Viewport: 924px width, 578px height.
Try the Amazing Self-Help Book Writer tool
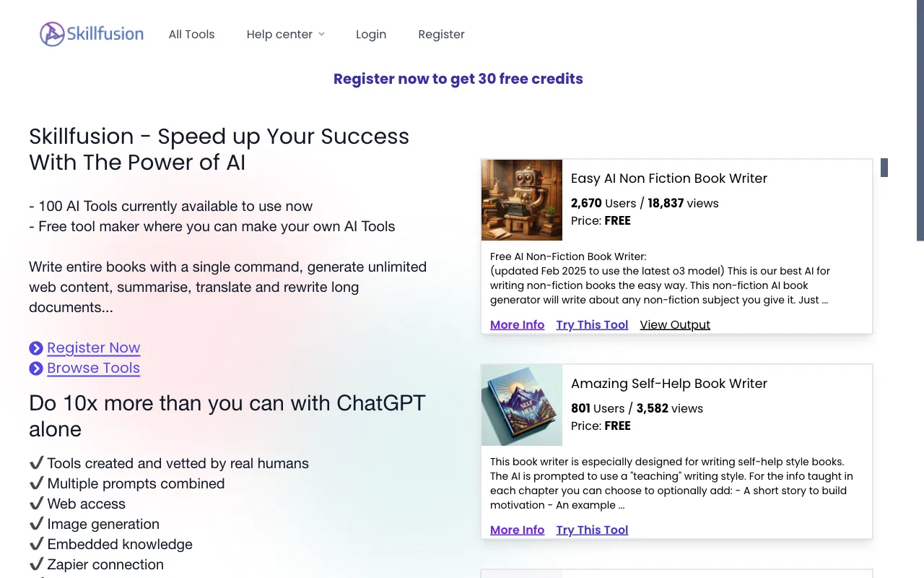tap(592, 530)
